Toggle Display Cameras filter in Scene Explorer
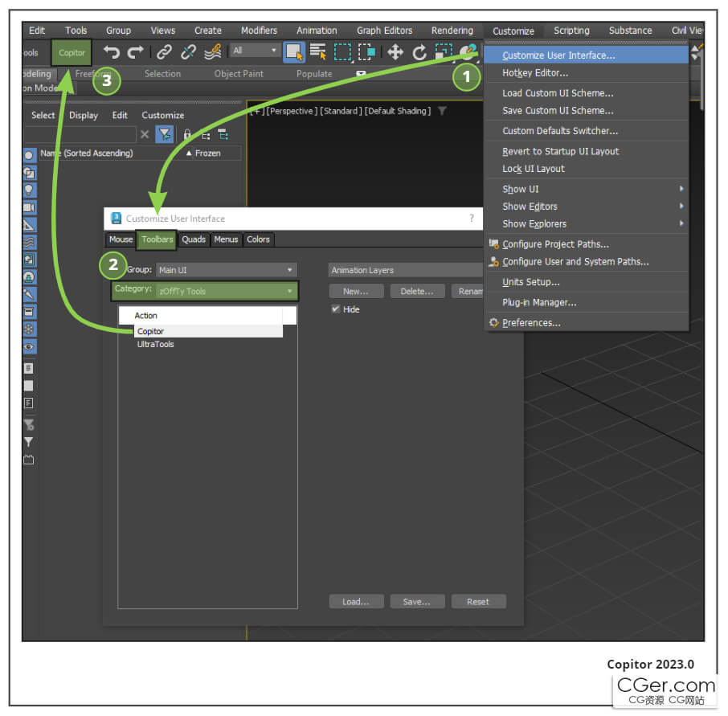Image resolution: width=728 pixels, height=716 pixels. click(x=29, y=207)
